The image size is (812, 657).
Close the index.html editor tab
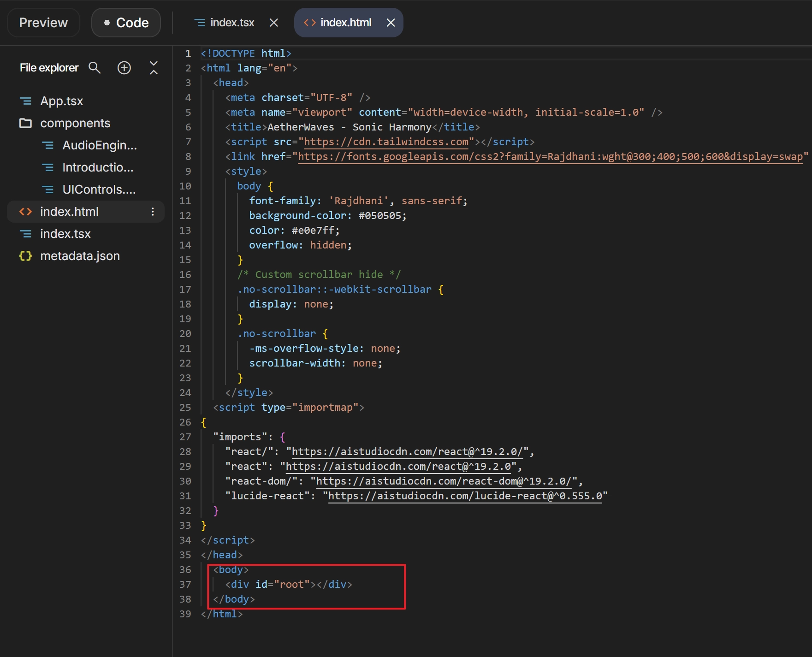391,23
